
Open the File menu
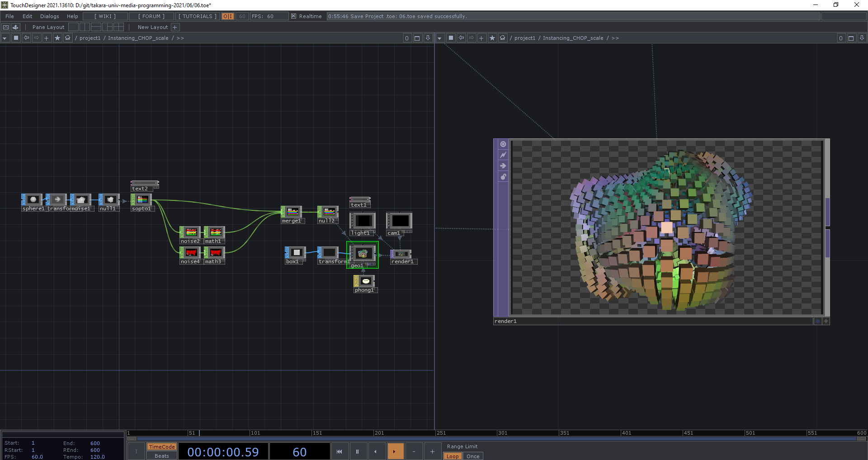9,16
